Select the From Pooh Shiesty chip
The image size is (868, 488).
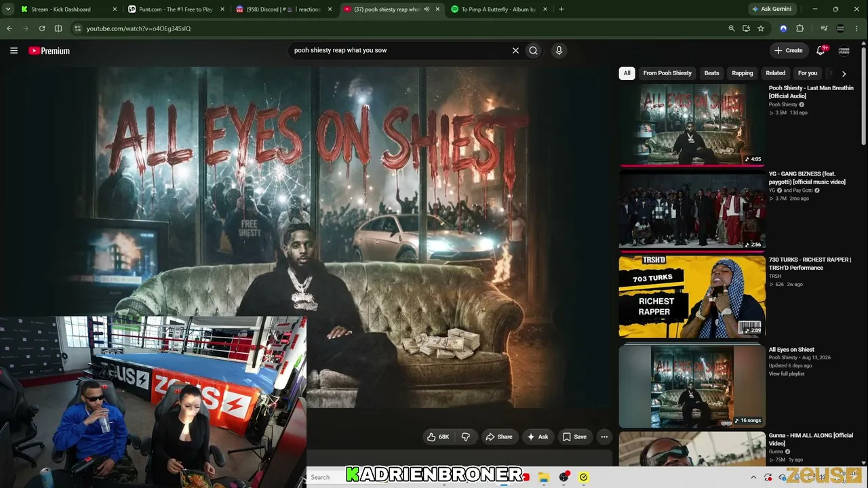click(667, 73)
